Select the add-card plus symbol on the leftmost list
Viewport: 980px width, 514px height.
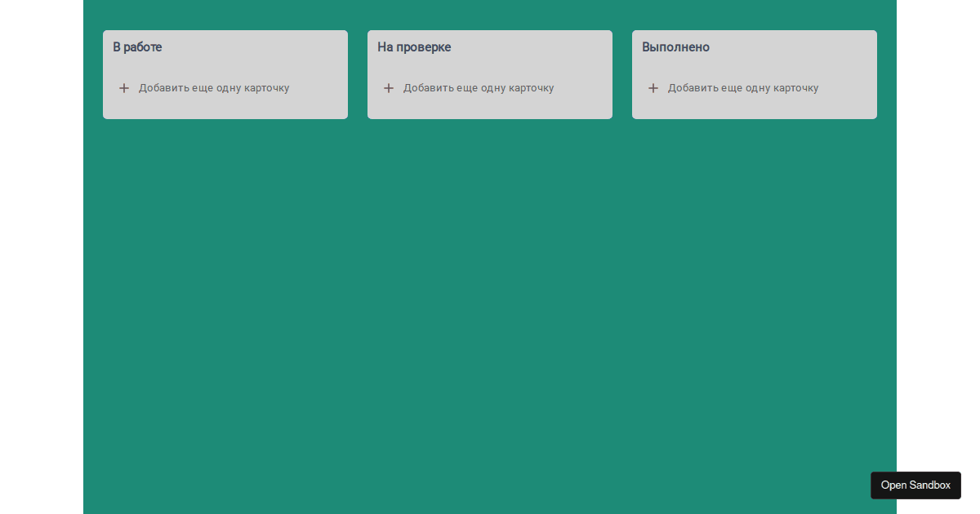(124, 87)
